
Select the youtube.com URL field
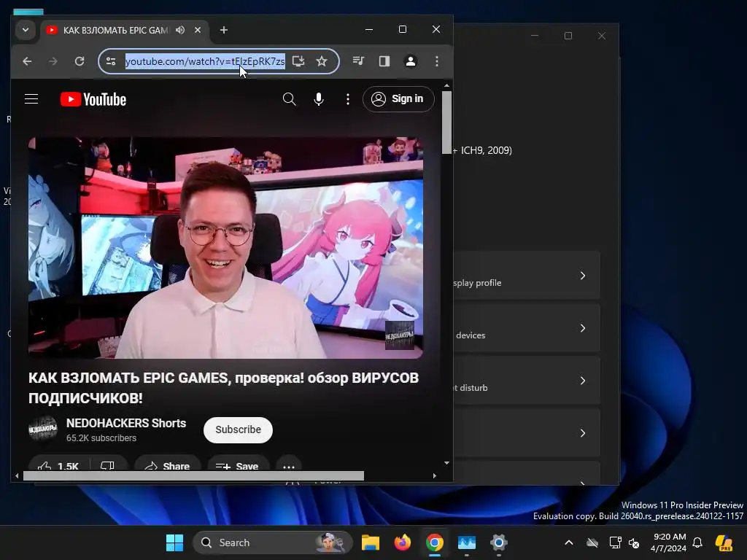point(205,61)
